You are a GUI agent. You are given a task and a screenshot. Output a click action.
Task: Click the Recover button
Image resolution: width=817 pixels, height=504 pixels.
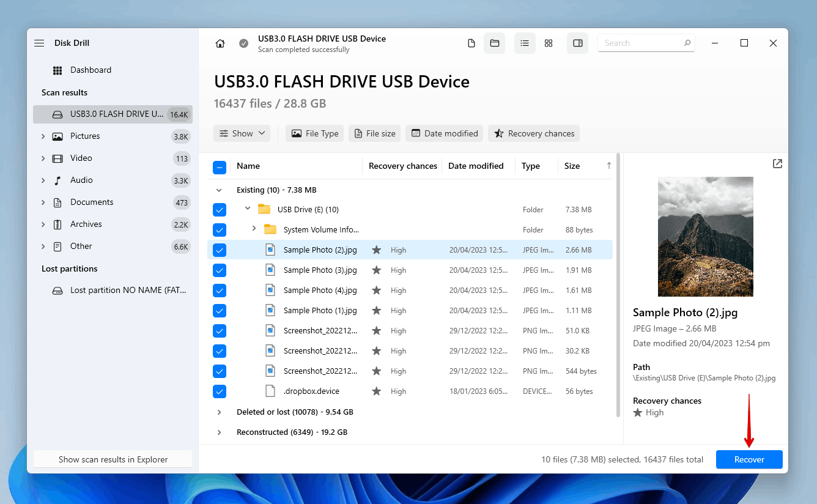tap(749, 459)
